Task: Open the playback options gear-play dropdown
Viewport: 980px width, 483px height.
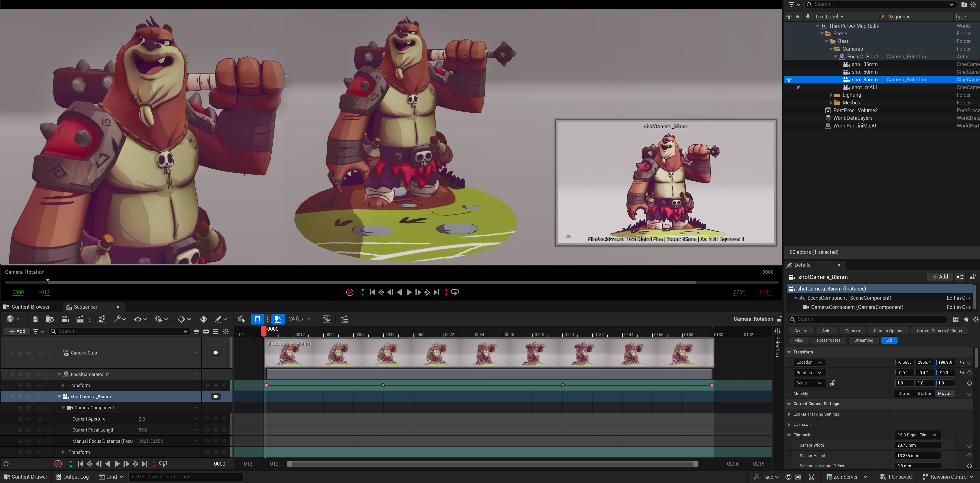Action: click(161, 319)
